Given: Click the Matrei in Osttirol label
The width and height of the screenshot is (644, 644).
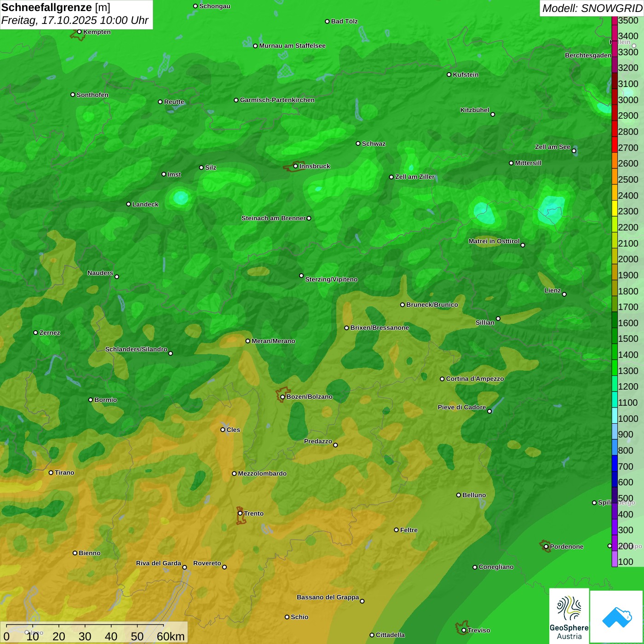Looking at the screenshot, I should pos(494,241).
